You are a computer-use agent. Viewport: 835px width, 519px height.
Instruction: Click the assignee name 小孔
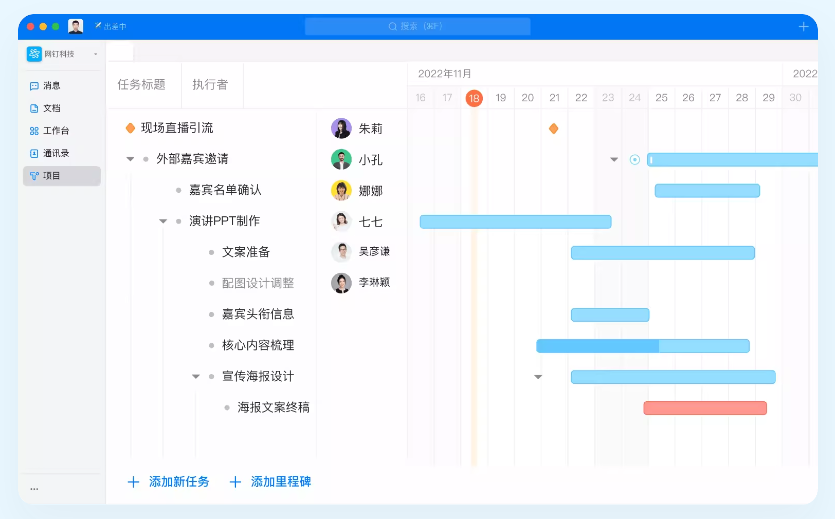coord(371,160)
